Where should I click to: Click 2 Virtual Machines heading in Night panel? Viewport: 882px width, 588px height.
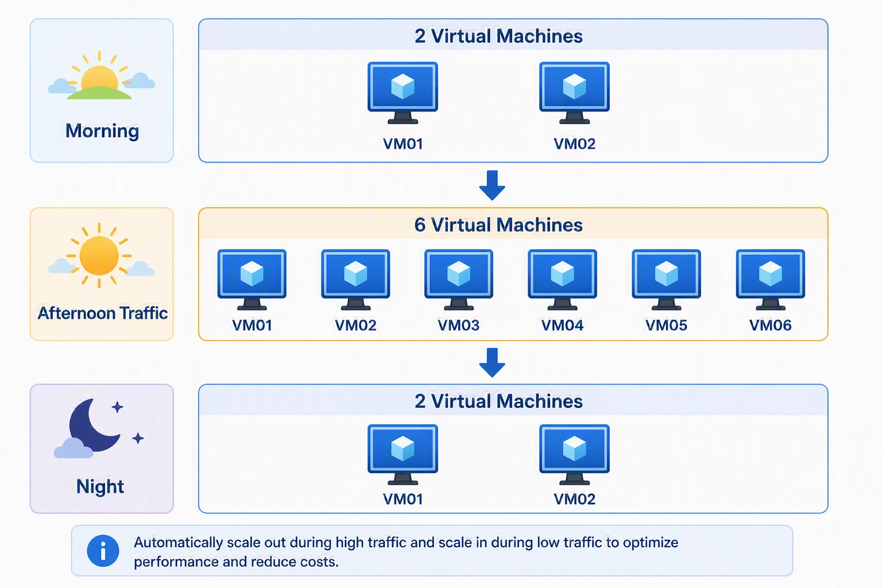point(498,401)
